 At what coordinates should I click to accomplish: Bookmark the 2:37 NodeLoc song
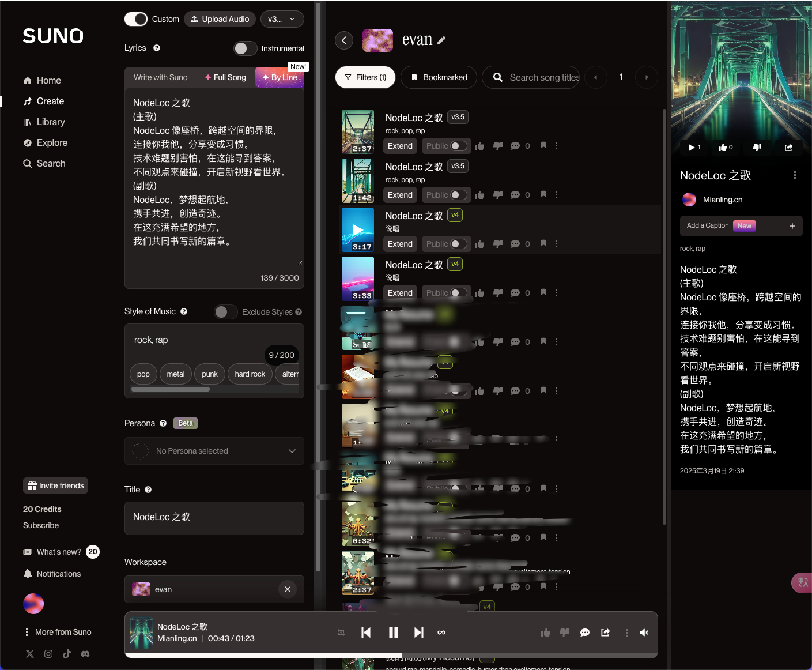(543, 145)
